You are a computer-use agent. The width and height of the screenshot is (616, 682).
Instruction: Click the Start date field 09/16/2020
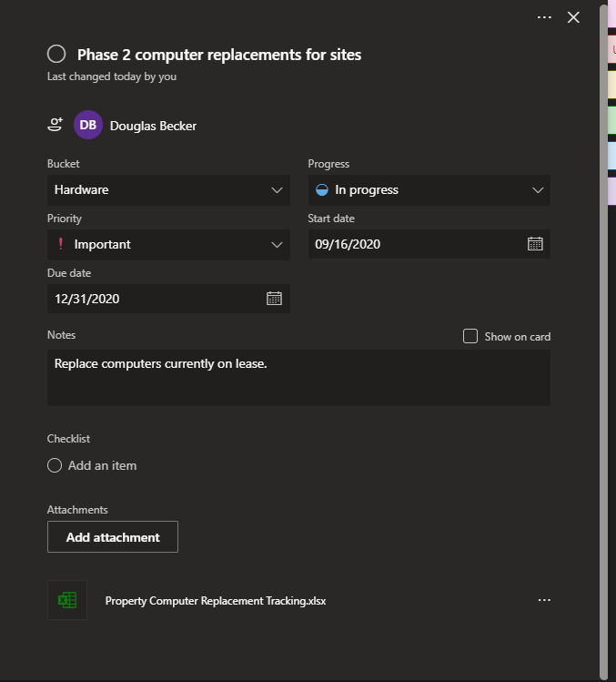[x=414, y=244]
